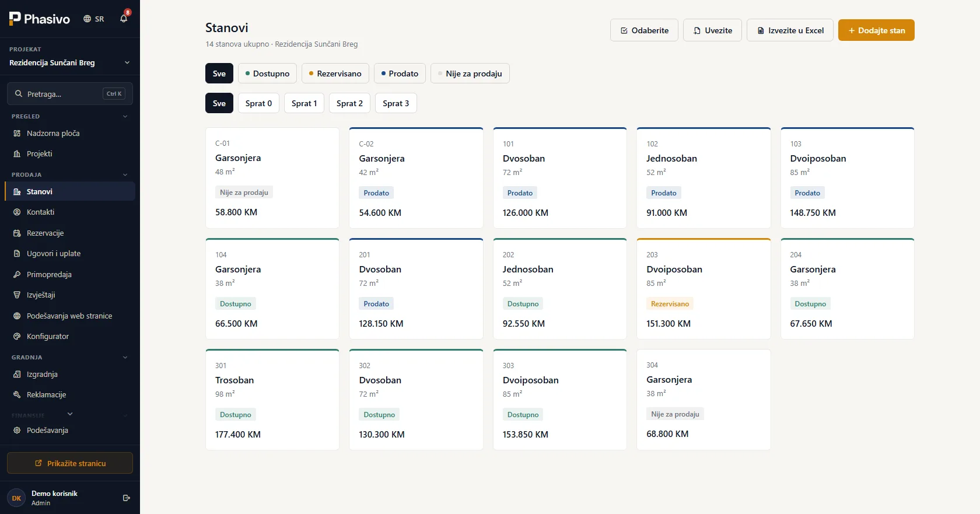Click the Ugovori i uplate document icon
The image size is (980, 514).
pyautogui.click(x=17, y=253)
